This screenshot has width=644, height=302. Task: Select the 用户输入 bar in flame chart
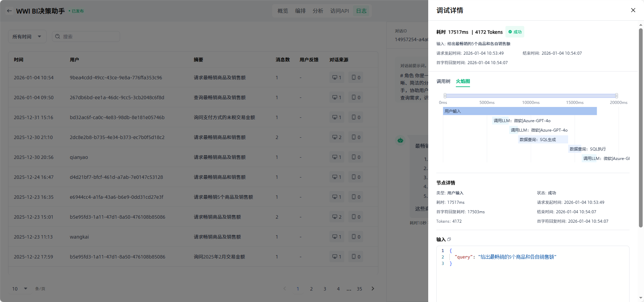click(x=520, y=111)
